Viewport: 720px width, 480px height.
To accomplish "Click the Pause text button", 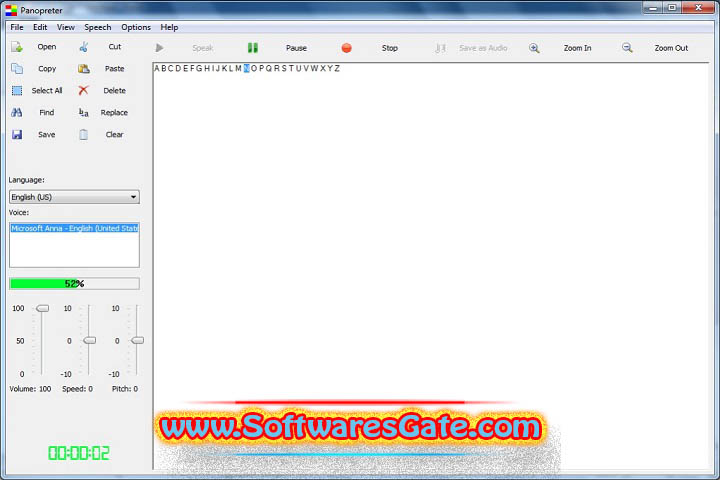I will click(x=296, y=48).
